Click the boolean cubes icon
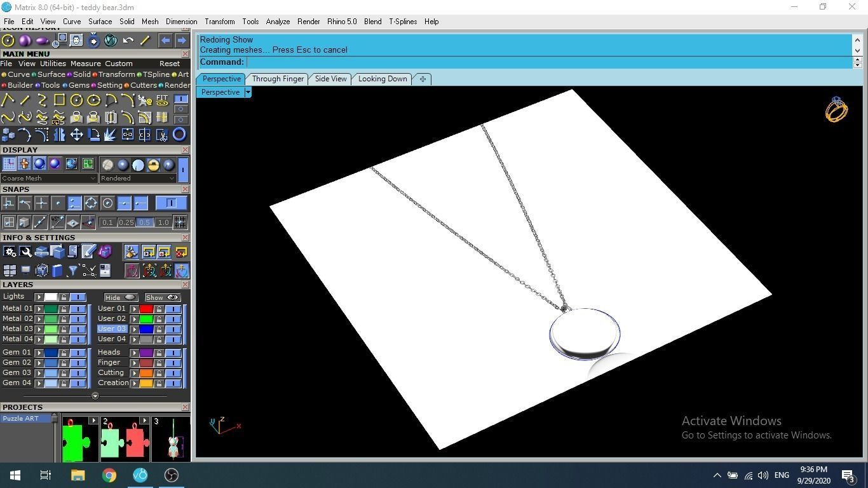 pos(8,135)
